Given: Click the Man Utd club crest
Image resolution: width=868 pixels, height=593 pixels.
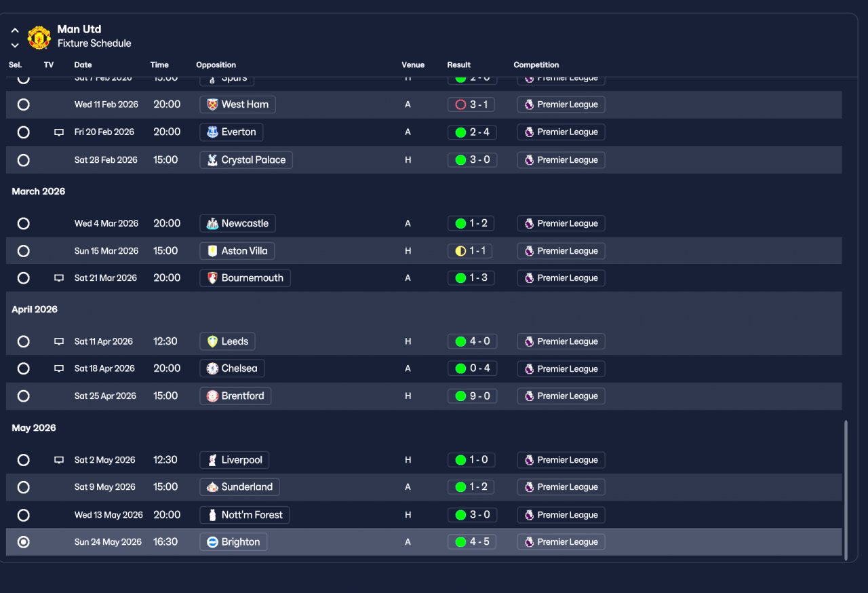Looking at the screenshot, I should tap(39, 37).
